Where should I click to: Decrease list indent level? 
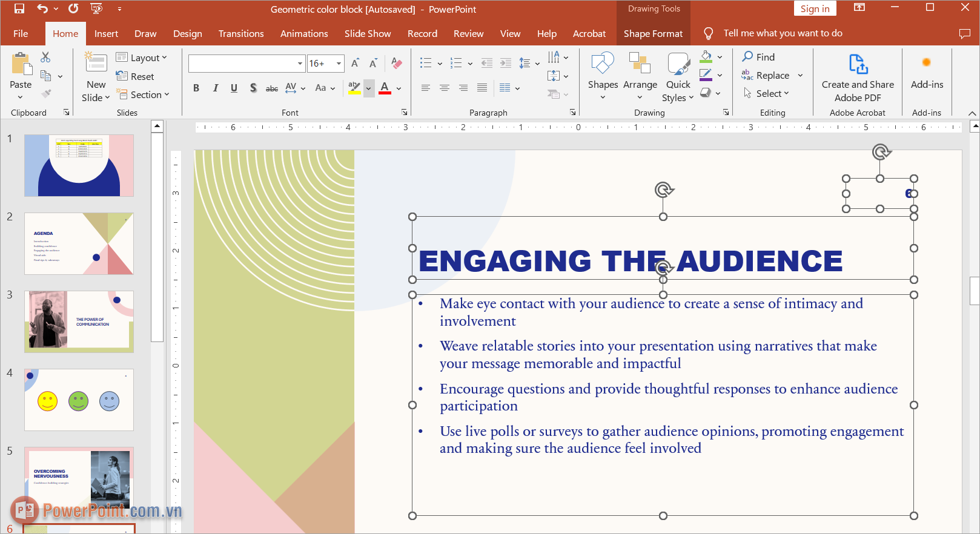(x=487, y=63)
